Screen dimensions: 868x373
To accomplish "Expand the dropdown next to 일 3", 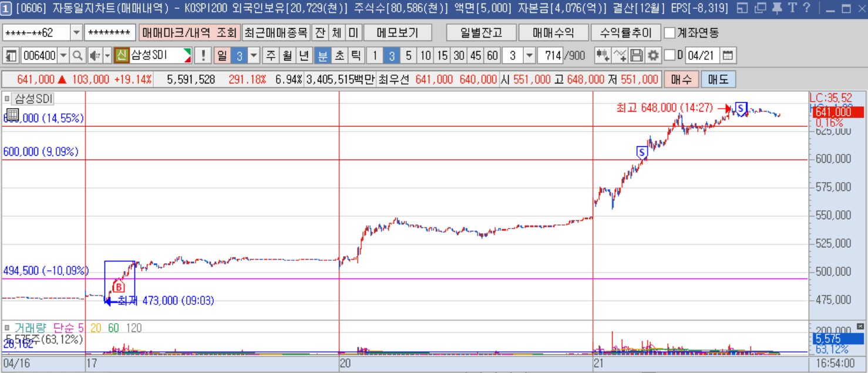I will click(x=254, y=56).
